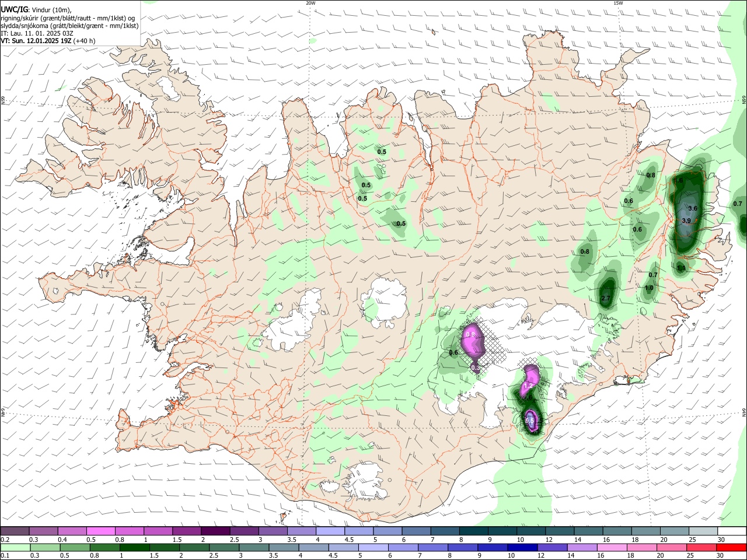
Task: Select the light pink bottom-row swatch labeled 16
Action: pos(612,548)
